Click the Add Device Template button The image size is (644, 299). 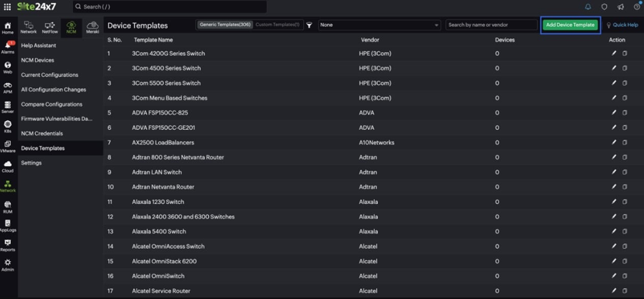(x=570, y=25)
